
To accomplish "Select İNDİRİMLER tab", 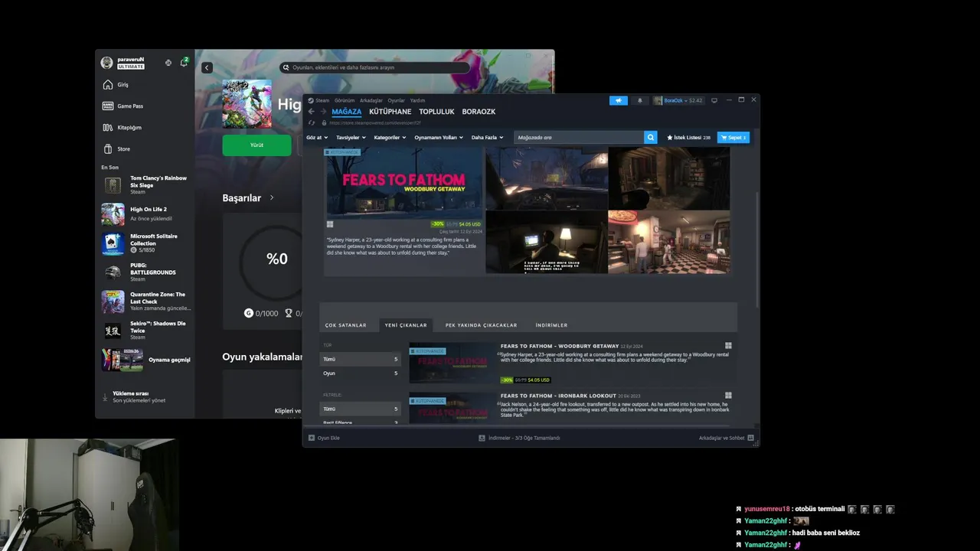I will point(551,325).
